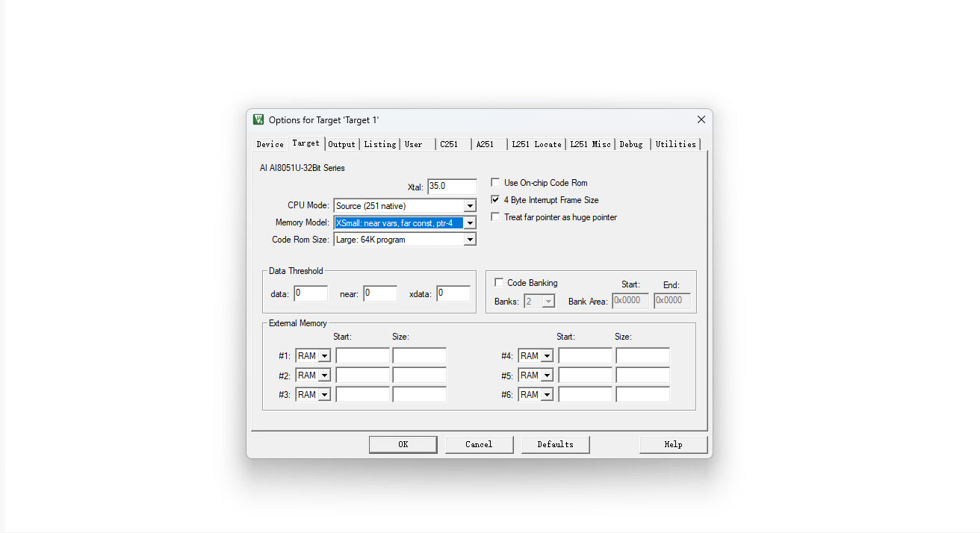980x533 pixels.
Task: Click the Cancel button
Action: pyautogui.click(x=479, y=444)
